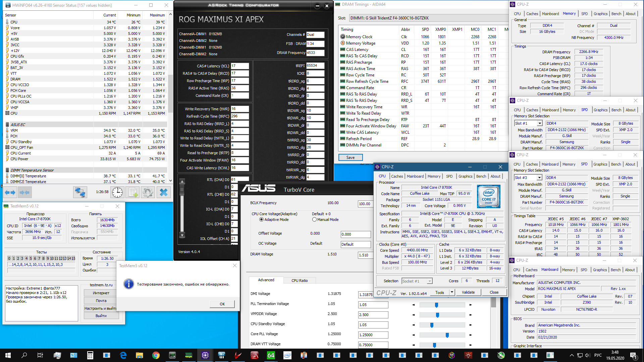Open Slot #3 memory slot dropdown

click(539, 178)
